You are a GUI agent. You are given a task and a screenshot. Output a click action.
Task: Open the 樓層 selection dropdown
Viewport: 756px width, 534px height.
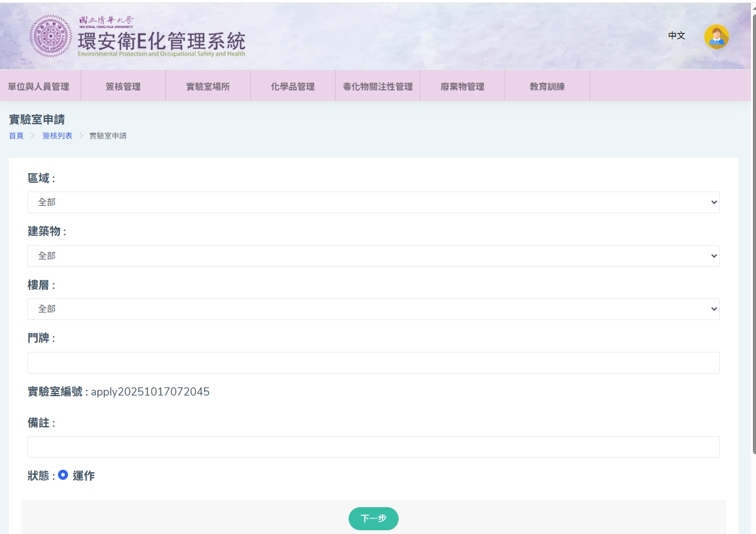tap(373, 309)
